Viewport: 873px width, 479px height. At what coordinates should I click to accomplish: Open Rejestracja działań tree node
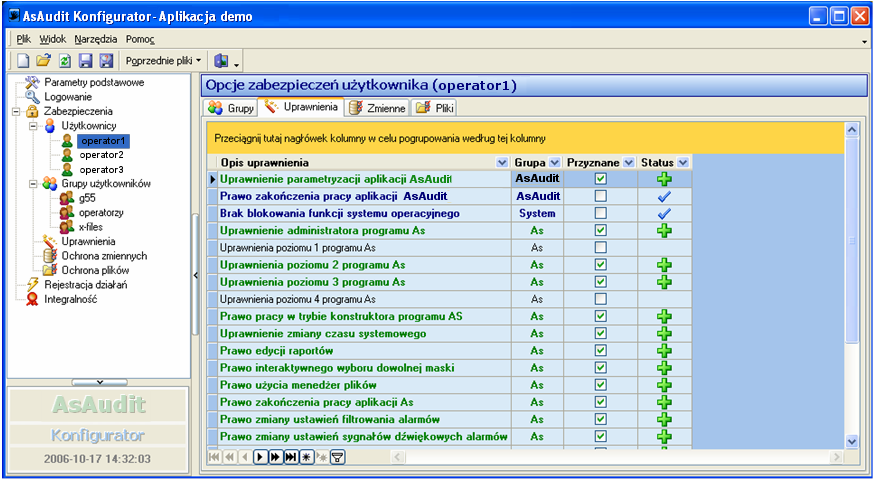click(86, 285)
